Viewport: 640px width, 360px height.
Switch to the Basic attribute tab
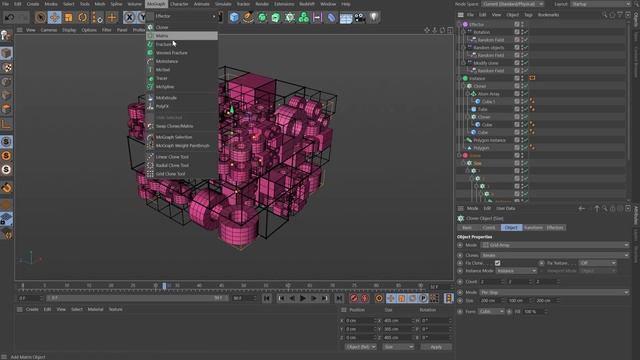point(467,228)
